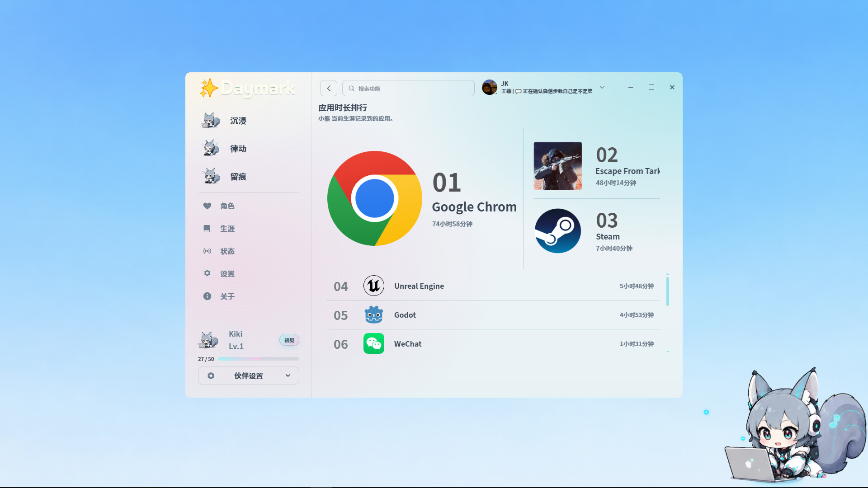This screenshot has width=868, height=488.
Task: Click the 初见 badge next to Kiki
Action: (289, 340)
